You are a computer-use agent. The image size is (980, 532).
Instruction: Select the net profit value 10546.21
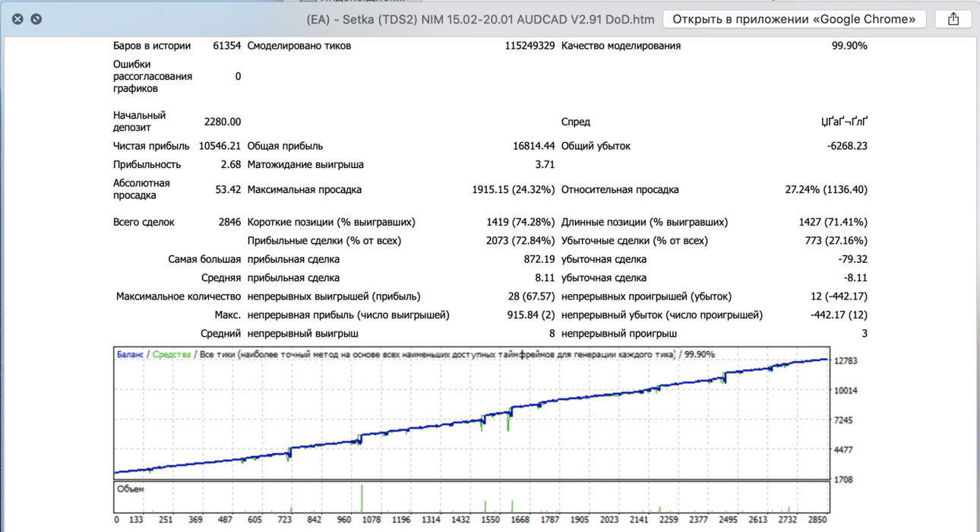pyautogui.click(x=220, y=146)
